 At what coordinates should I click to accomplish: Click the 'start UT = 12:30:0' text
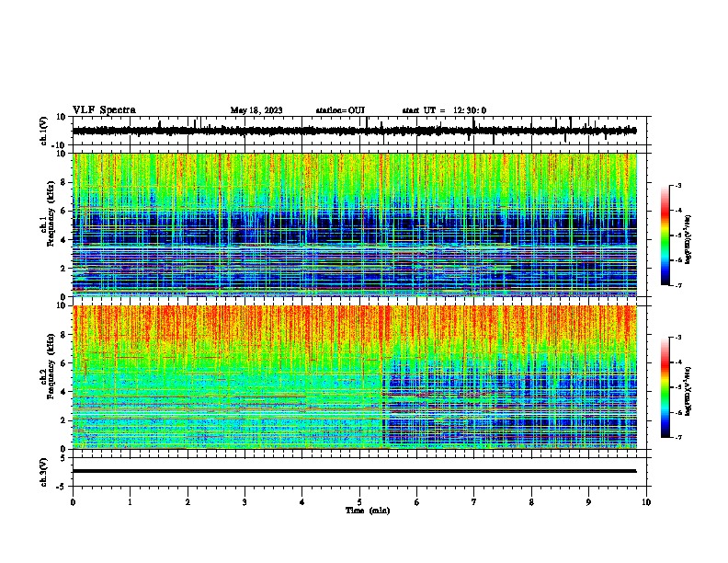(444, 110)
